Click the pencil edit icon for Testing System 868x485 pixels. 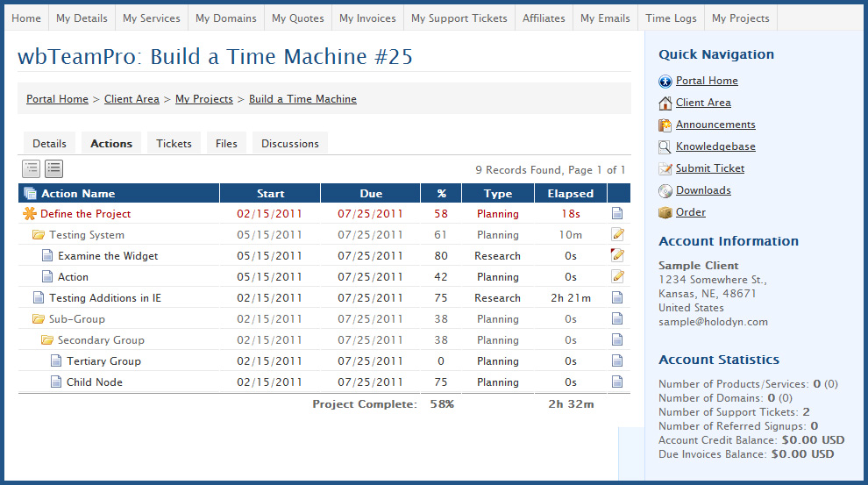pos(617,235)
